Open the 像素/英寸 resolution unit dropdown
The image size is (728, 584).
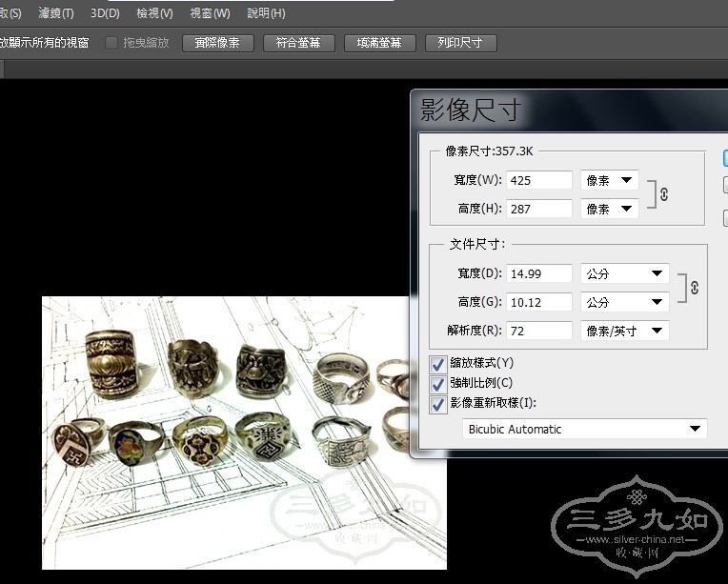[624, 331]
